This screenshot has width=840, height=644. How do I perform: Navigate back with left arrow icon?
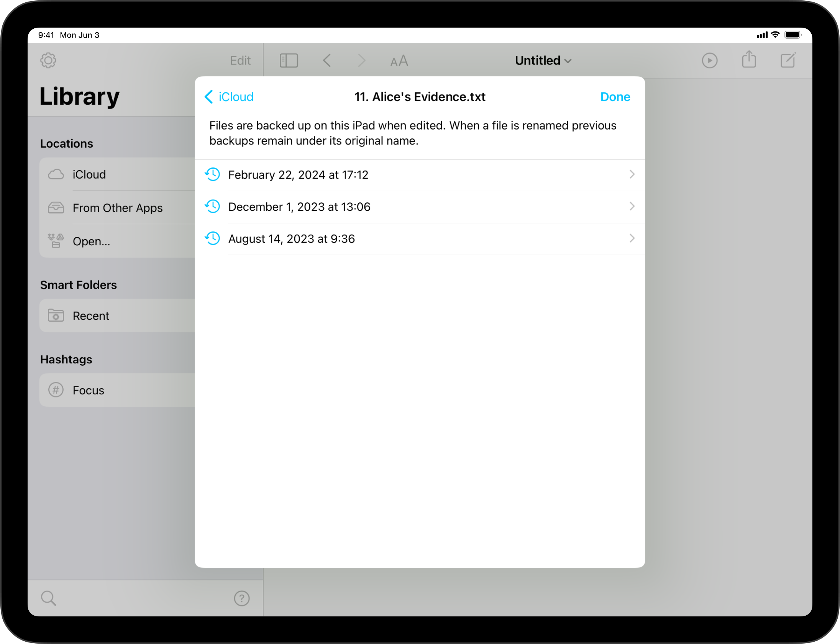click(x=327, y=61)
